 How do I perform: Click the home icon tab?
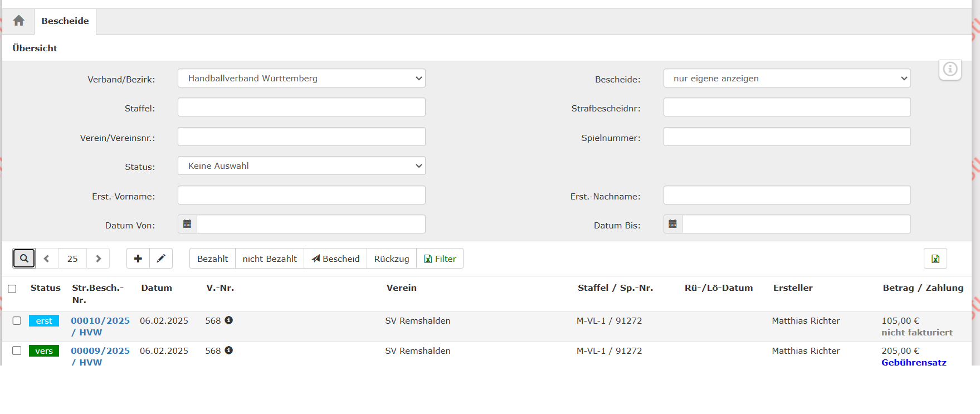[18, 21]
